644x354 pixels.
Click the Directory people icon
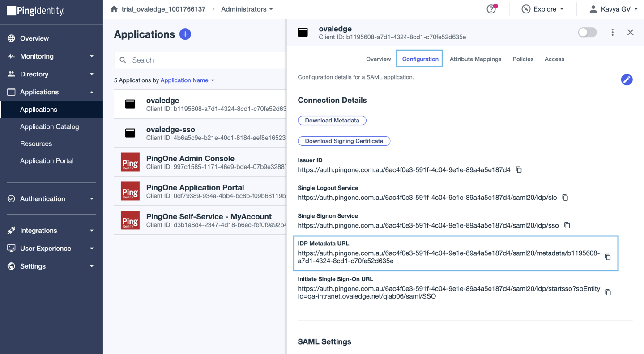[11, 74]
